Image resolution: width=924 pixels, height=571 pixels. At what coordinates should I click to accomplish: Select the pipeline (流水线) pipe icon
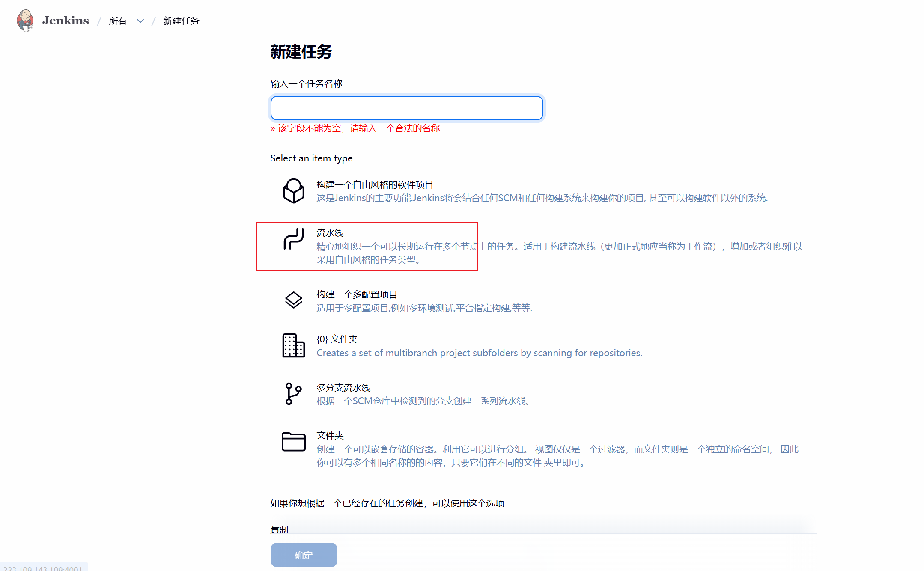point(294,239)
